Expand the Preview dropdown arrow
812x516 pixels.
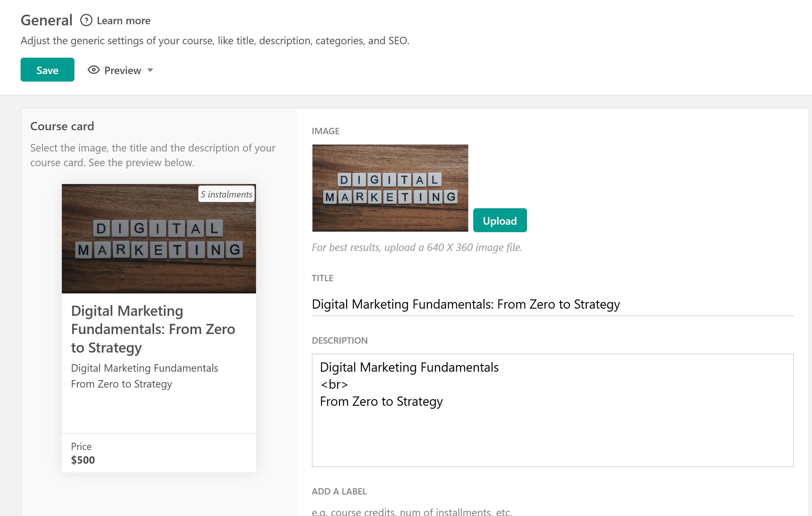coord(150,70)
